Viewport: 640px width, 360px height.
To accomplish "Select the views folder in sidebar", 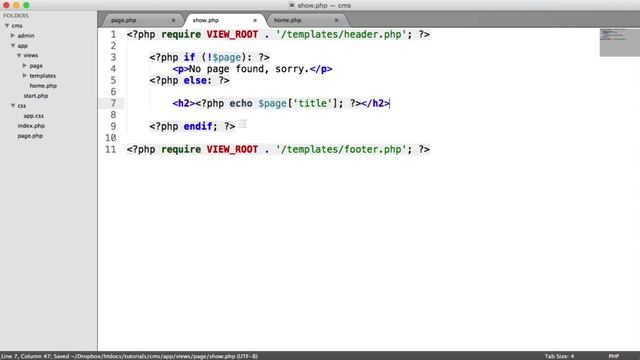I will [x=31, y=56].
